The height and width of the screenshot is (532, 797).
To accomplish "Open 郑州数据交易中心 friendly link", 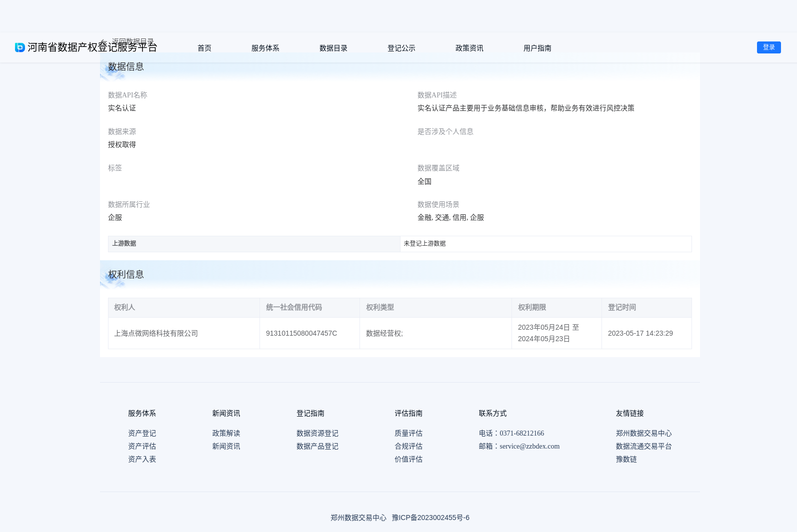I will click(x=644, y=433).
